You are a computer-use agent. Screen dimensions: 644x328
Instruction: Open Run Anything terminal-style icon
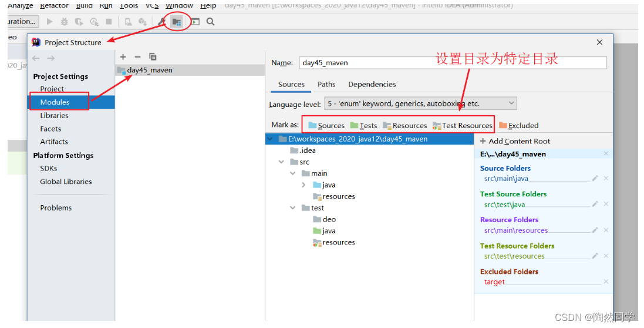(195, 21)
